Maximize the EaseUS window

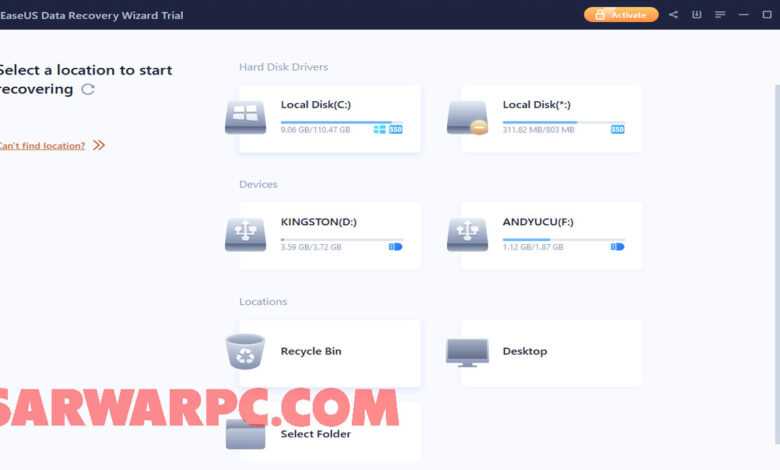(767, 14)
